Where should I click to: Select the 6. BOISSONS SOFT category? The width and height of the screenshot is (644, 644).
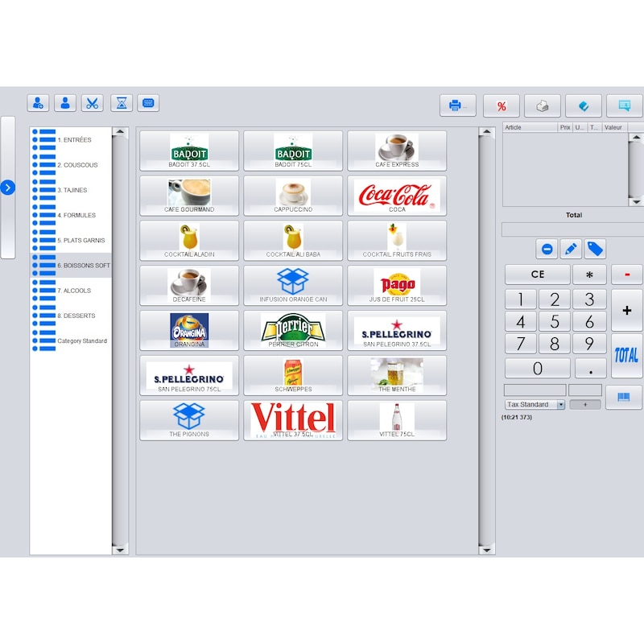(71, 266)
